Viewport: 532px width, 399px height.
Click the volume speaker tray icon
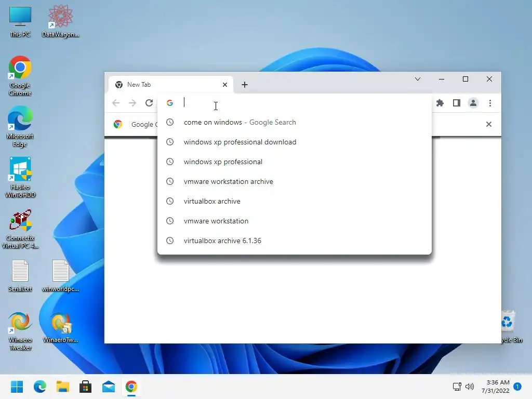470,387
